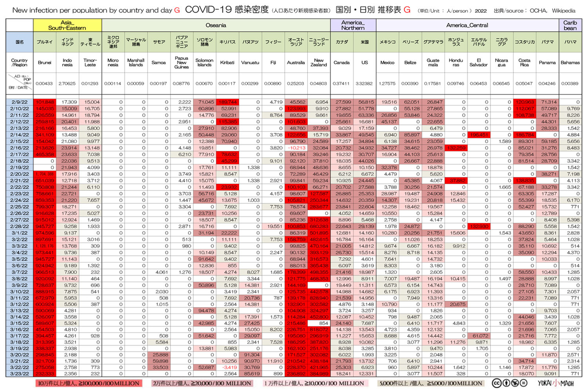Click Indonesia population value 2.70625
588x392 pixels.
point(68,84)
